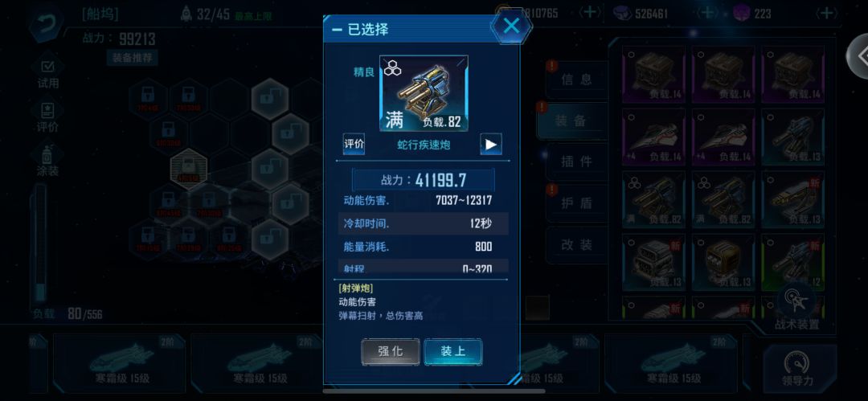
Task: Open the 涂装 paint icon
Action: click(x=47, y=161)
